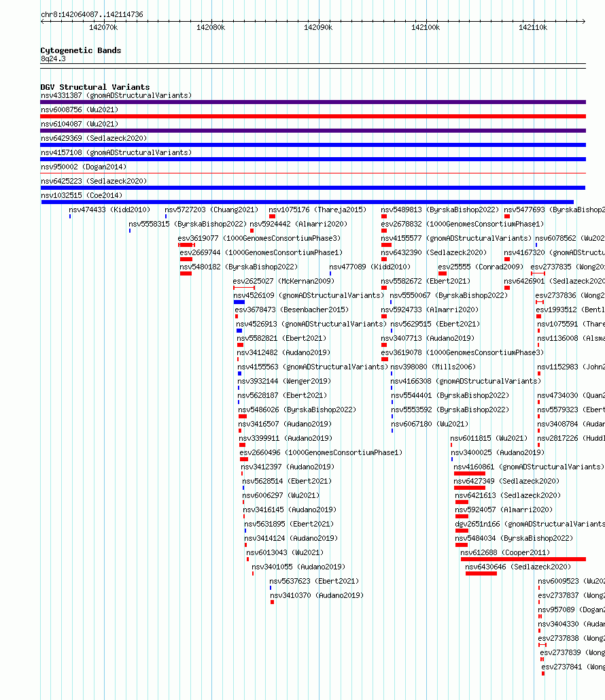Open nsv5924057 (Almarri2020) label
This screenshot has height=700, width=605.
[504, 510]
